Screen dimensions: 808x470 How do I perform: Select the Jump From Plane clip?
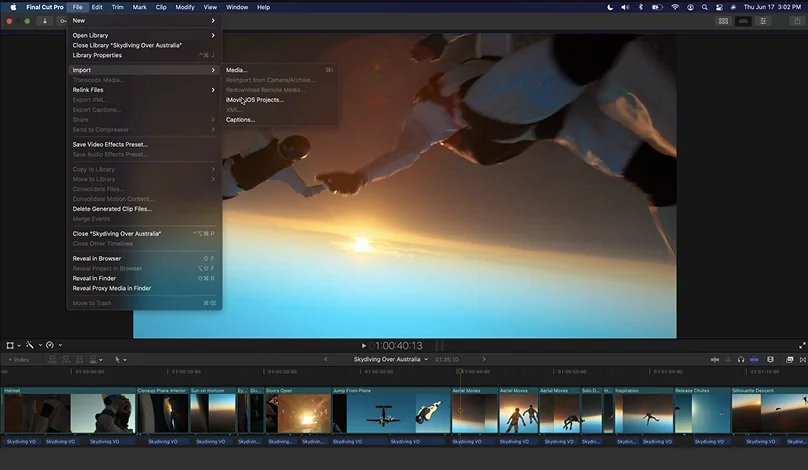pos(391,410)
